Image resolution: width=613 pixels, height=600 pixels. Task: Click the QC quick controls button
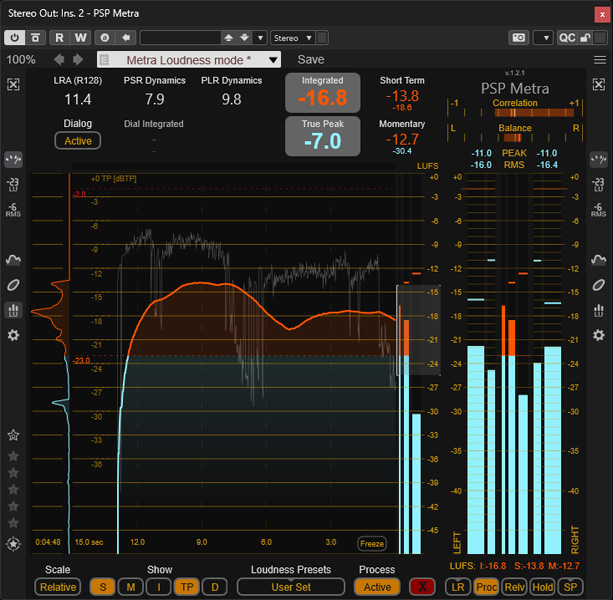(567, 38)
